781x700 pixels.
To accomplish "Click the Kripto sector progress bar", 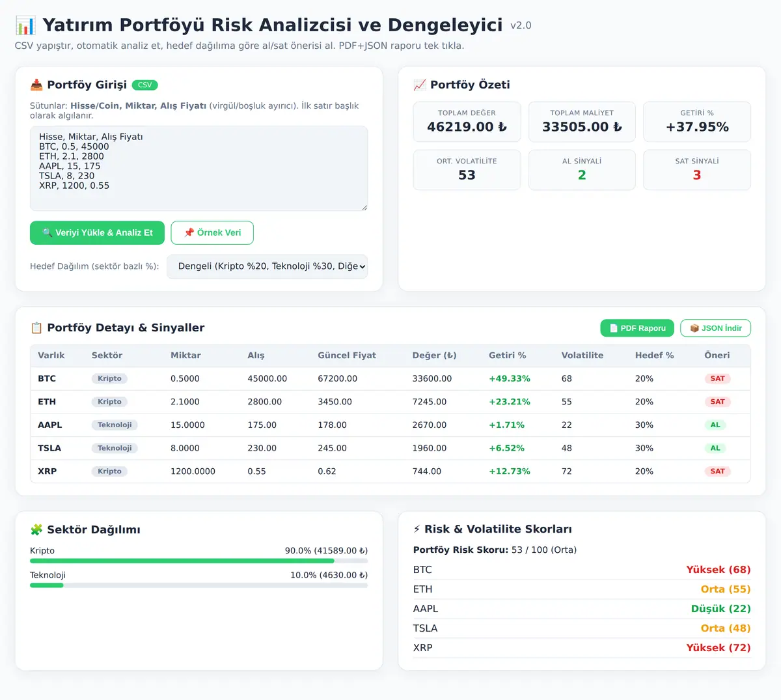I will pyautogui.click(x=199, y=561).
